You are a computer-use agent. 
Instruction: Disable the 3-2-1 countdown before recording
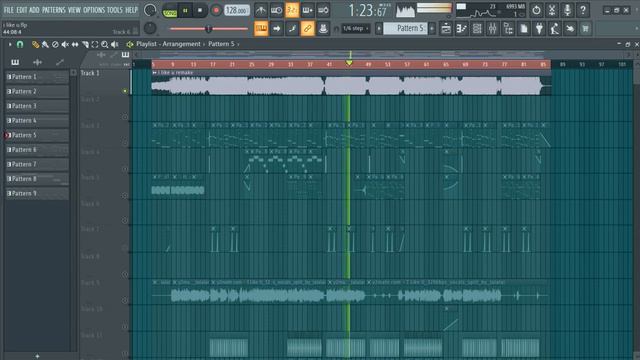[x=292, y=10]
